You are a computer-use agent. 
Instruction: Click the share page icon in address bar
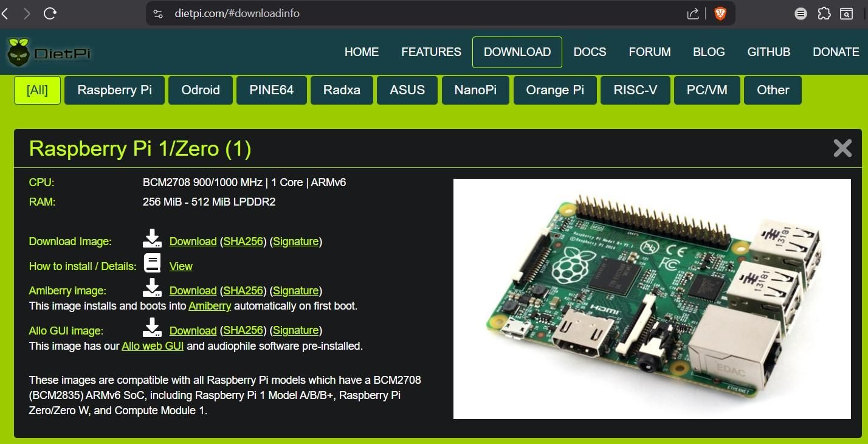pos(693,13)
